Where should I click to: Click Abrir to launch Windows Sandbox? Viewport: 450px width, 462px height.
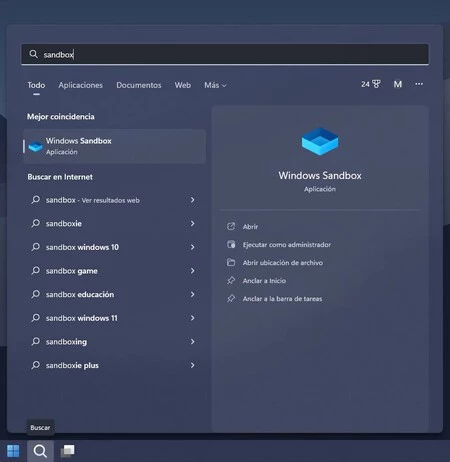tap(250, 227)
